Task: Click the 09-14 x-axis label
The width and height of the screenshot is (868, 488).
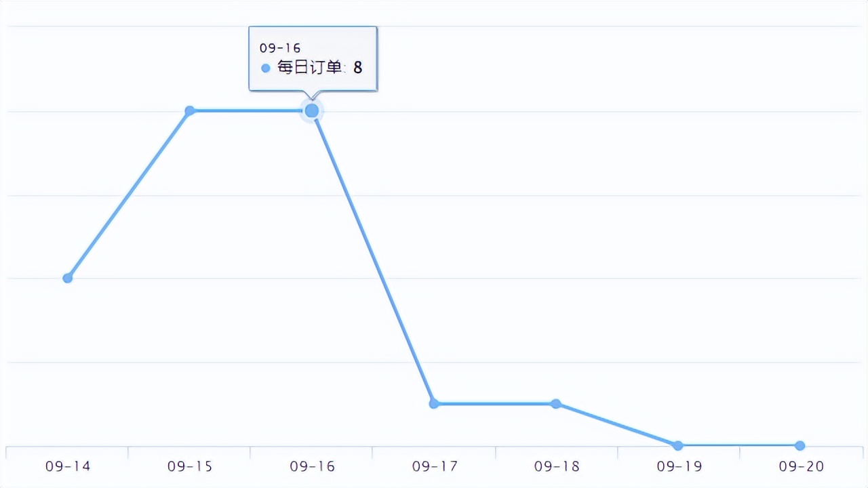Action: (68, 466)
